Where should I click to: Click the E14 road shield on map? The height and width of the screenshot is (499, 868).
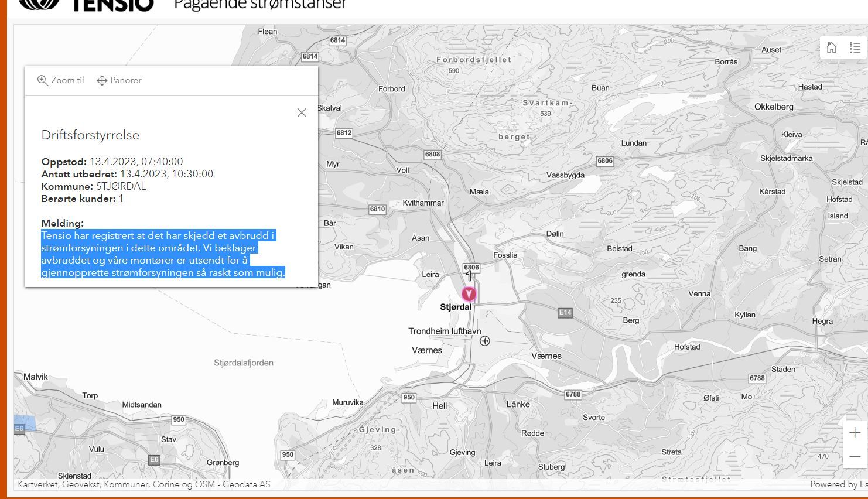[565, 313]
